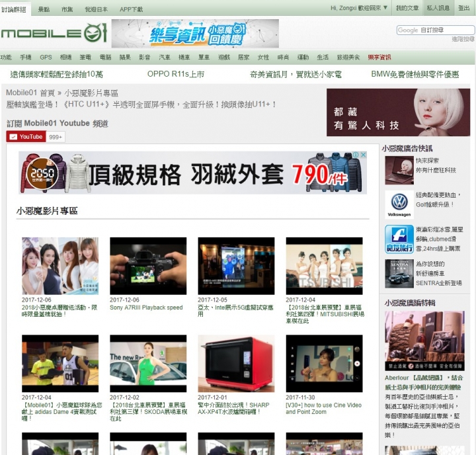Open the SENTRA car ad thumbnail
Screen dimensions: 476x455
pyautogui.click(x=399, y=274)
